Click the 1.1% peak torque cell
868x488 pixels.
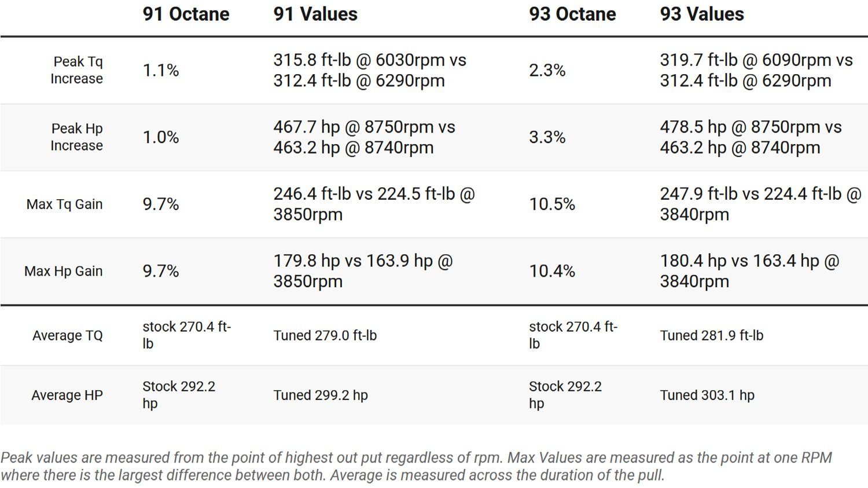pos(161,71)
